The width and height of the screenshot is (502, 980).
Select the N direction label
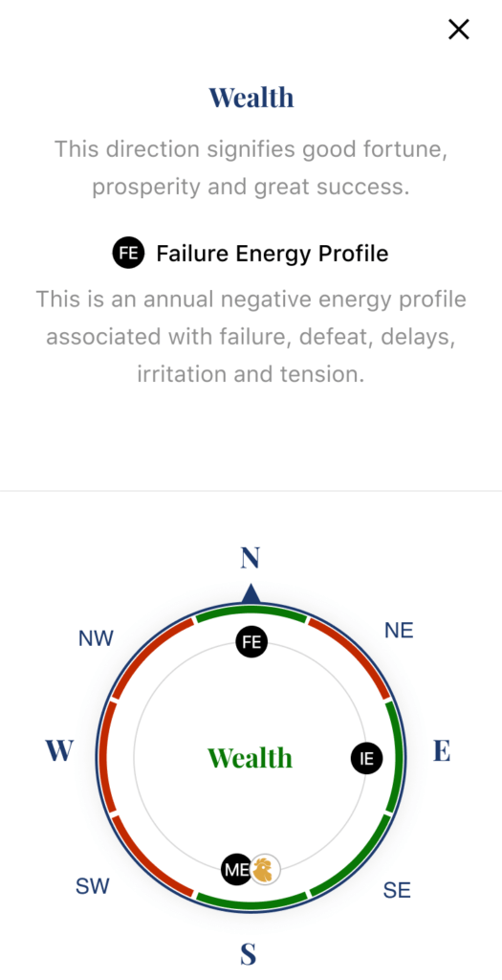(x=251, y=558)
